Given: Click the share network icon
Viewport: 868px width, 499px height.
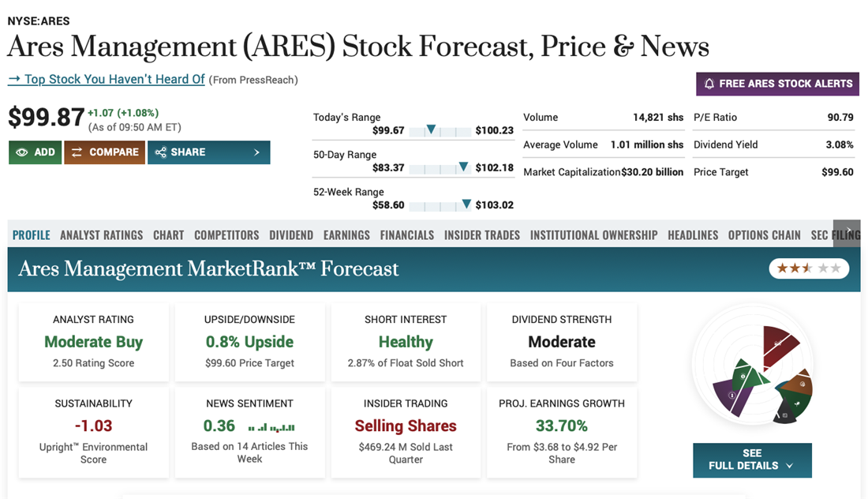Looking at the screenshot, I should 160,152.
